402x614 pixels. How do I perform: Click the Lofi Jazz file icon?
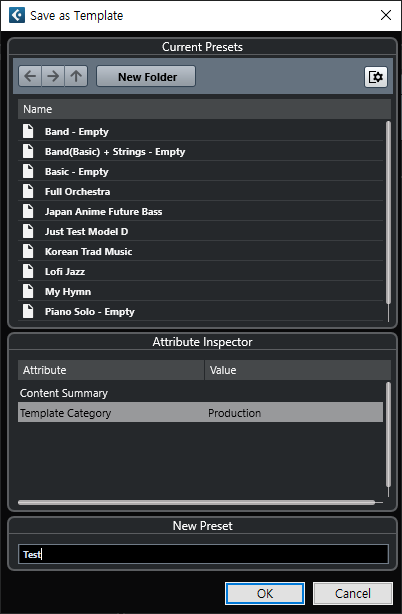[x=28, y=271]
